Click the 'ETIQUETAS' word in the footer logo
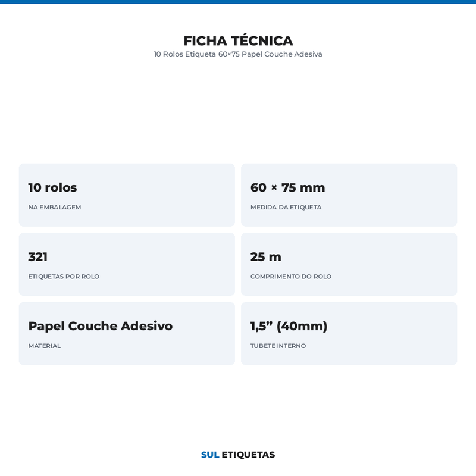Viewport: 476px width, 476px height. click(248, 455)
